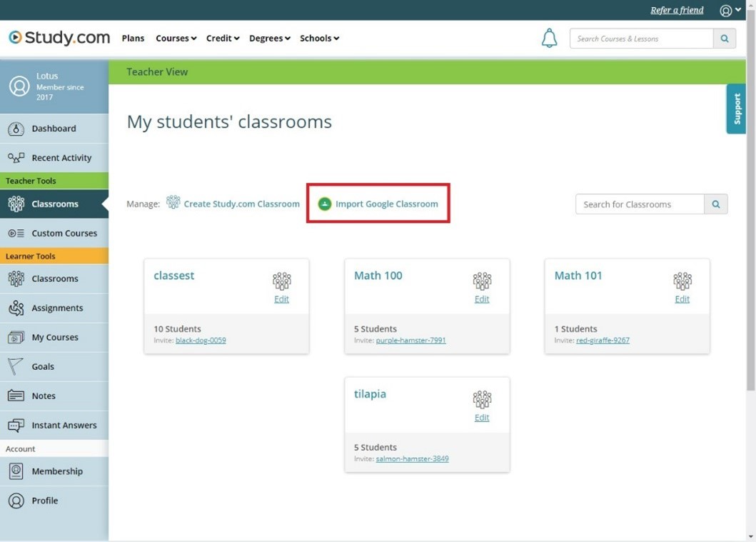Click Import Google Classroom

pyautogui.click(x=387, y=204)
